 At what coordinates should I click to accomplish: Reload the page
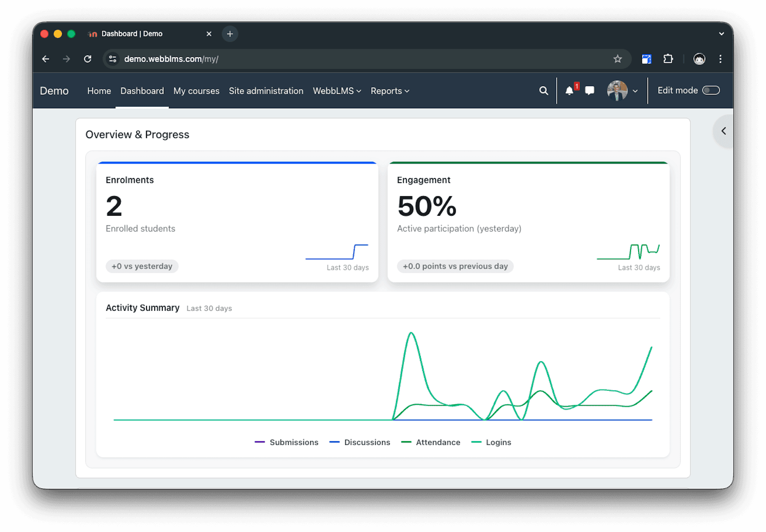88,59
